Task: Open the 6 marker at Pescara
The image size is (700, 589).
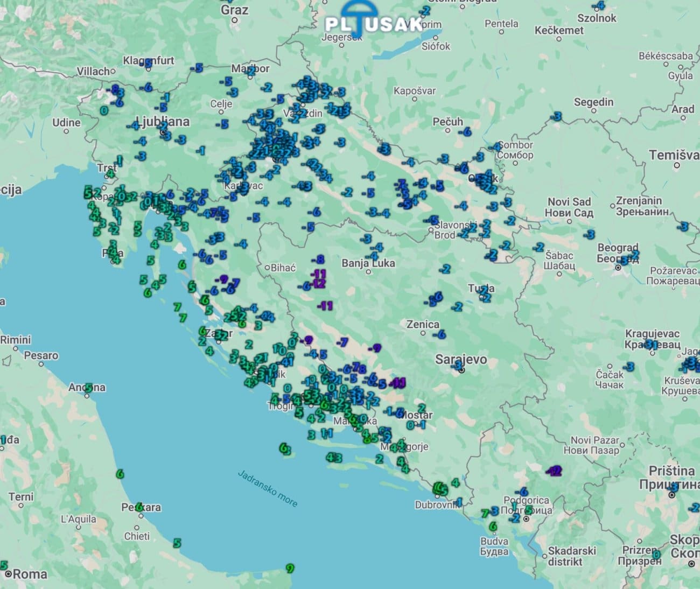Action: pos(139,507)
